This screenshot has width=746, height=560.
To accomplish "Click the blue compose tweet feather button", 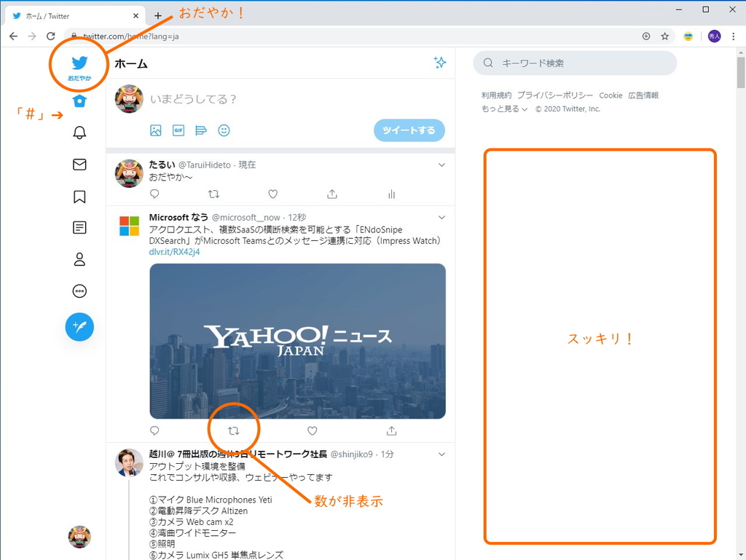I will [79, 327].
